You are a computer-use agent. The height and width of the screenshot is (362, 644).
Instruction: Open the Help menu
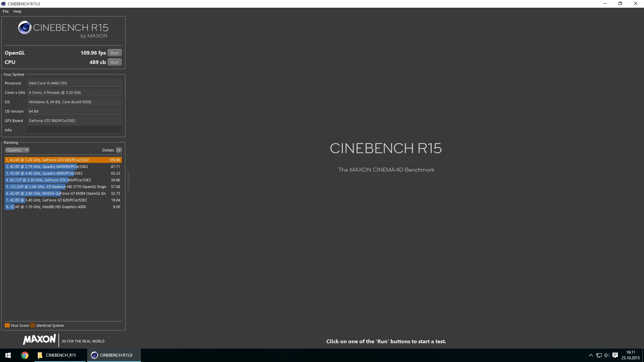(x=17, y=11)
